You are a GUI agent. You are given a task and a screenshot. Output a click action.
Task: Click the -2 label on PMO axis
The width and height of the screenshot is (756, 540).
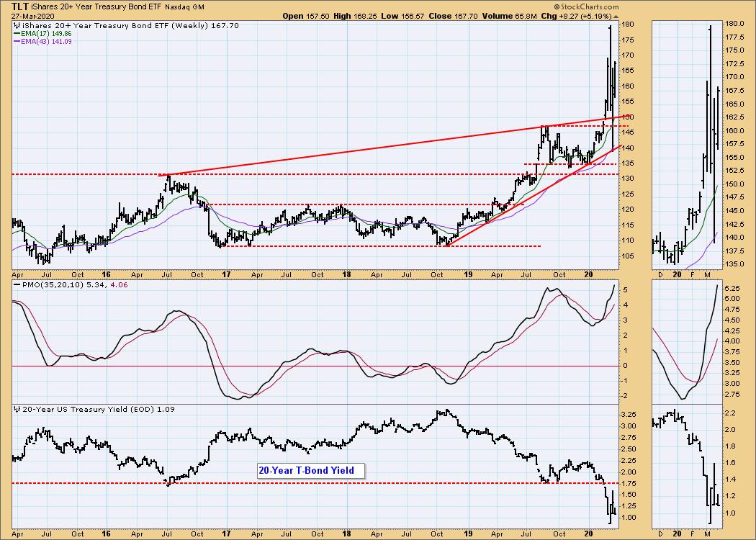[x=626, y=396]
